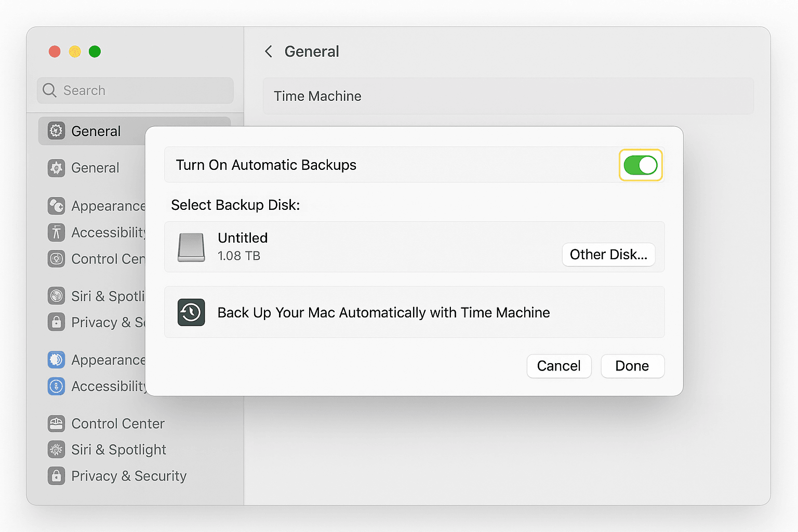Open the fully visible Siri & Spotlight icon
798x532 pixels.
(56, 449)
